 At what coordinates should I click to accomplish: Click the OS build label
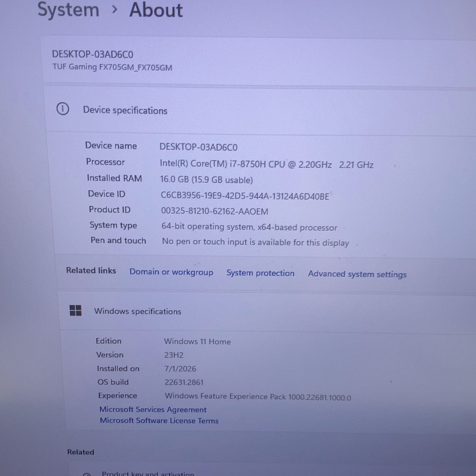tap(113, 382)
